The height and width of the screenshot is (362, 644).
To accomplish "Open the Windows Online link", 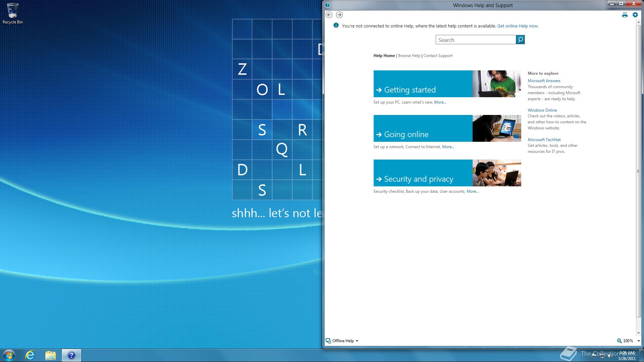I will click(542, 110).
